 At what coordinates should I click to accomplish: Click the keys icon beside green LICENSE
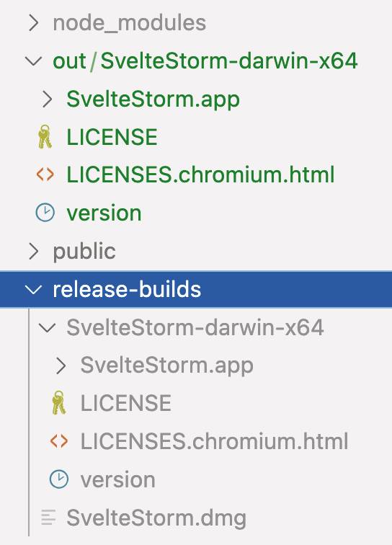(x=45, y=137)
